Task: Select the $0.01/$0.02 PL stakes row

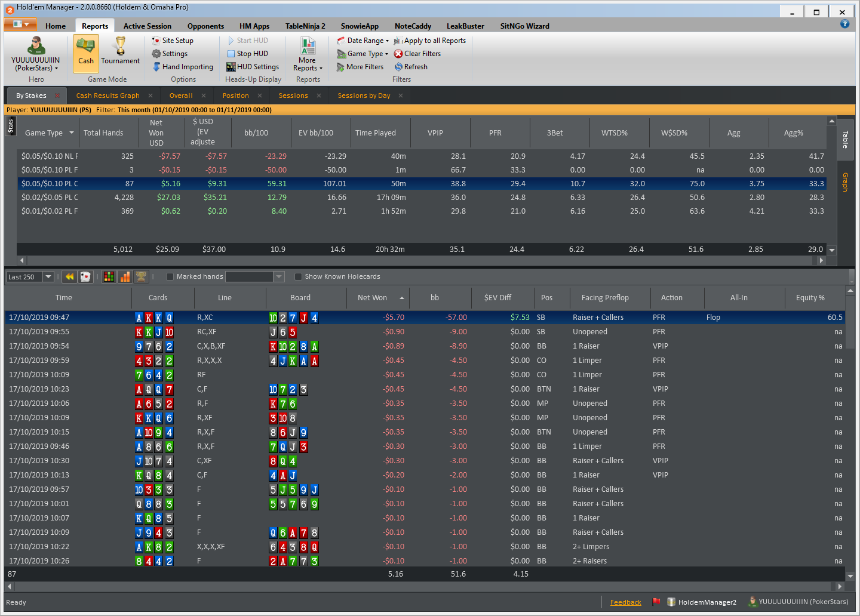Action: tap(422, 211)
